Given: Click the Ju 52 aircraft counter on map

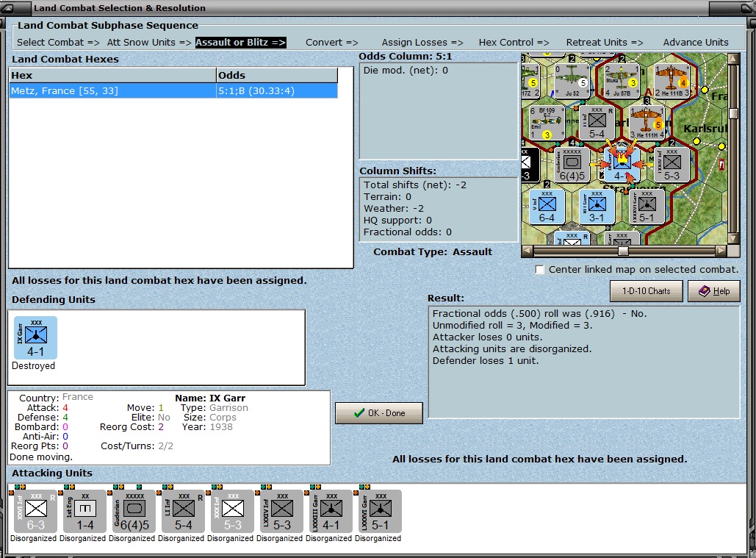Looking at the screenshot, I should click(x=572, y=81).
